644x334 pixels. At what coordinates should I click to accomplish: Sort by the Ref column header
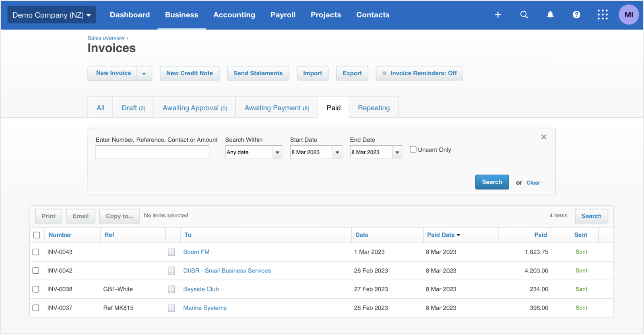109,235
